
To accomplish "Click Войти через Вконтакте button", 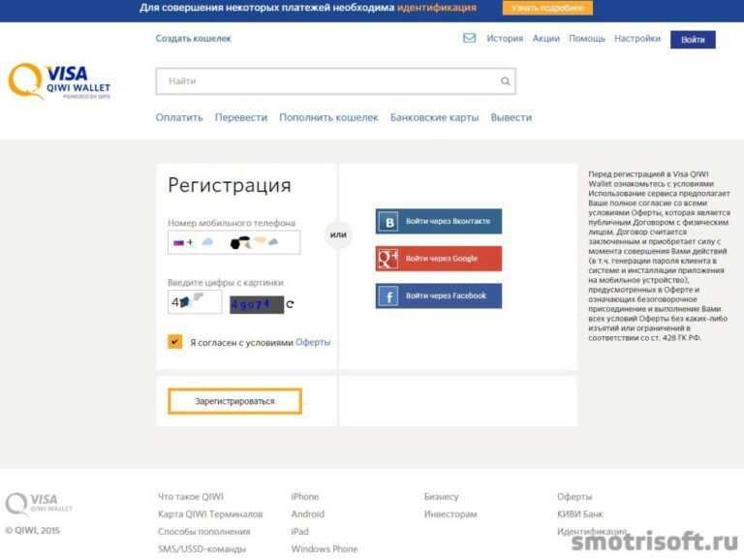I will tap(439, 222).
